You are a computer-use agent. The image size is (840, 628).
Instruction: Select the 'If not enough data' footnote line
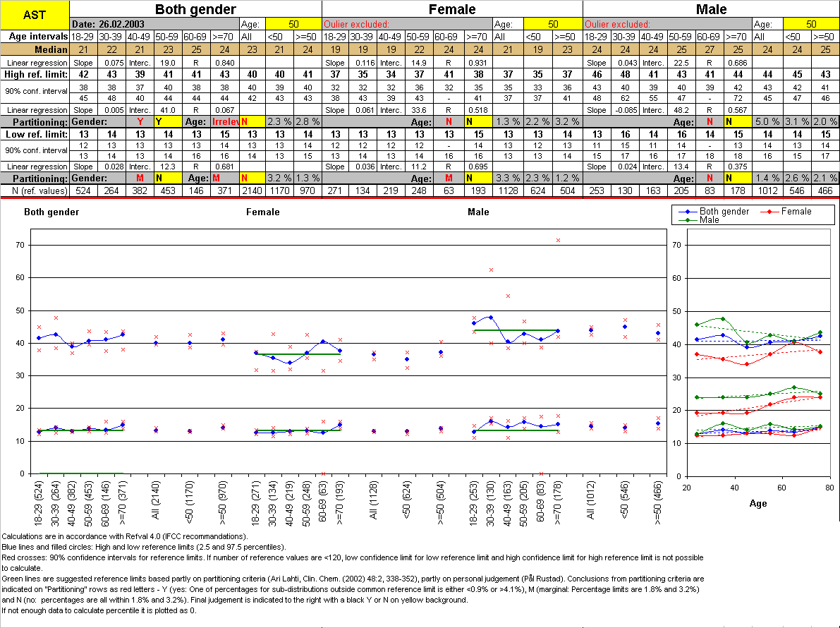click(x=99, y=610)
